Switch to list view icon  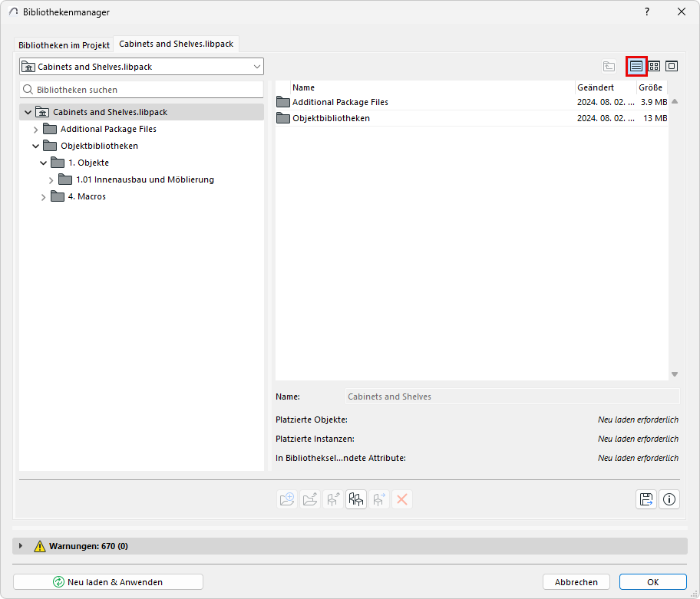click(636, 67)
